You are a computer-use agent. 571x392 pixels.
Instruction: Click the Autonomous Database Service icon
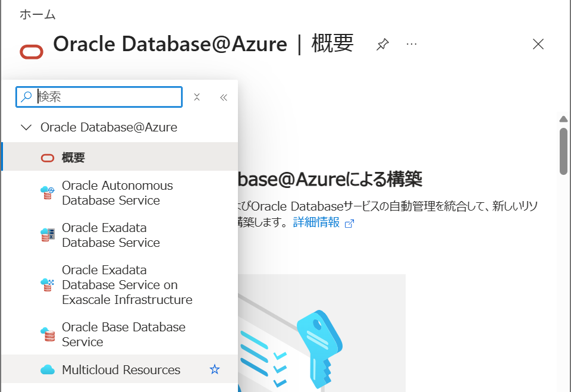48,193
